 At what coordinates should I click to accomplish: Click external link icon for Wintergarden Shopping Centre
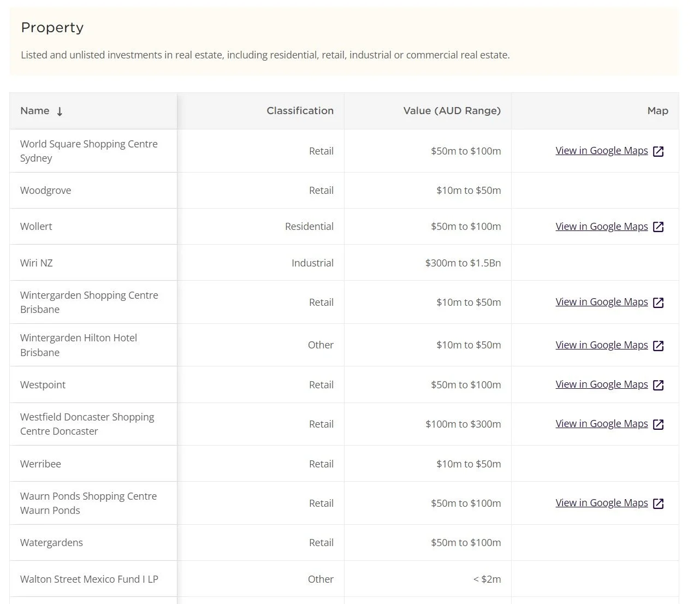659,303
